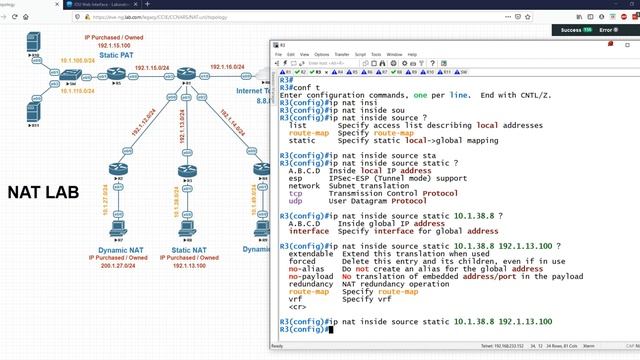The width and height of the screenshot is (640, 360).
Task: Switch to the SW session tab
Action: click(x=461, y=72)
